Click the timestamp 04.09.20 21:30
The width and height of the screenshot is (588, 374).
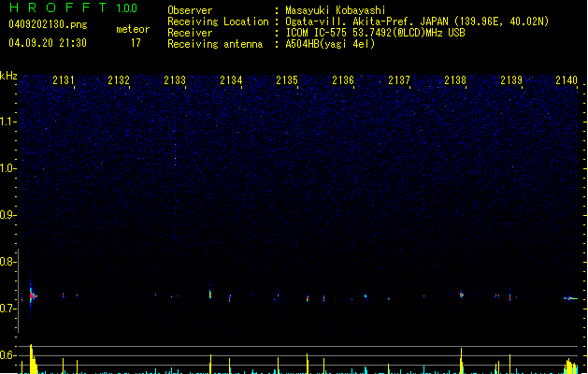[48, 43]
